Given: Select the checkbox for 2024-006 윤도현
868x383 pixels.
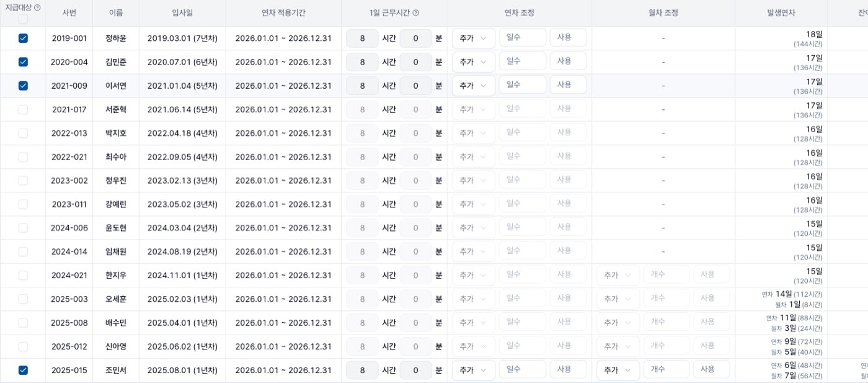Looking at the screenshot, I should click(23, 228).
